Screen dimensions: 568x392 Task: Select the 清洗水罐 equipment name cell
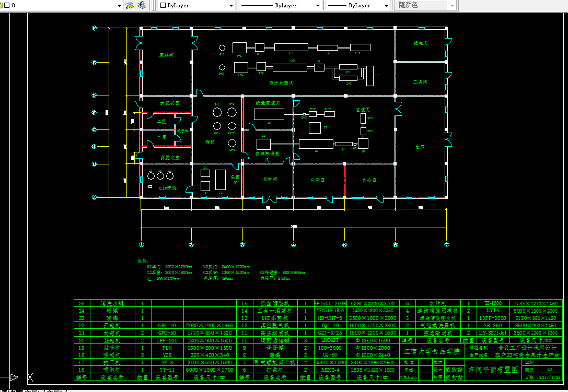tap(112, 303)
